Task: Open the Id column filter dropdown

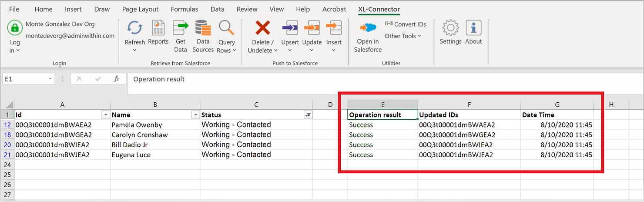Action: 105,115
